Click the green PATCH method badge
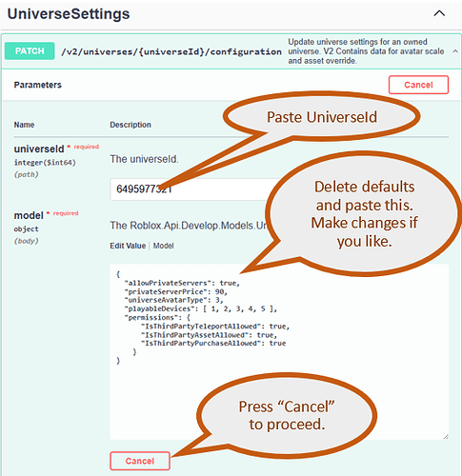462x476 pixels. [30, 50]
